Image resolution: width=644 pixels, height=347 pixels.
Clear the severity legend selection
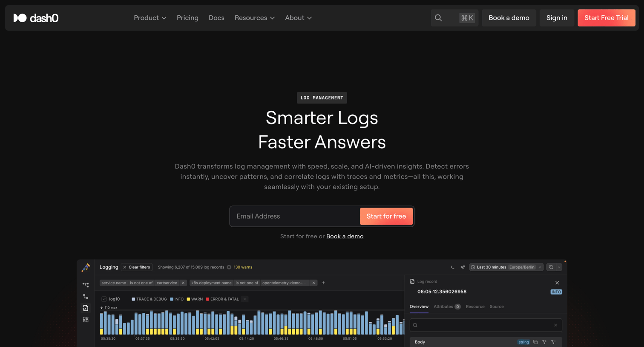244,299
